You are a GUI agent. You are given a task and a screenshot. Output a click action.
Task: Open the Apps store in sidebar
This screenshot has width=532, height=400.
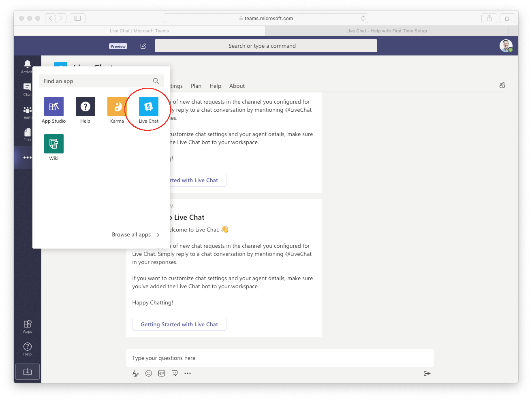tap(27, 326)
